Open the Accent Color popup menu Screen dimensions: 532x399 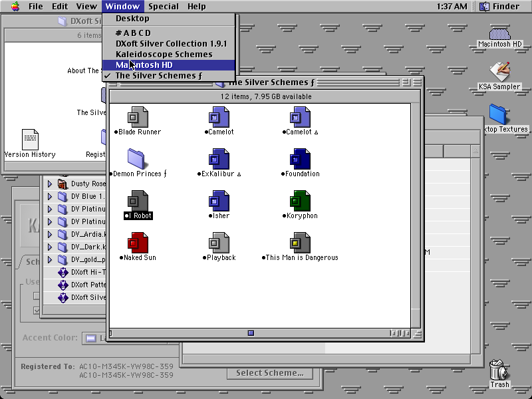[x=94, y=338]
